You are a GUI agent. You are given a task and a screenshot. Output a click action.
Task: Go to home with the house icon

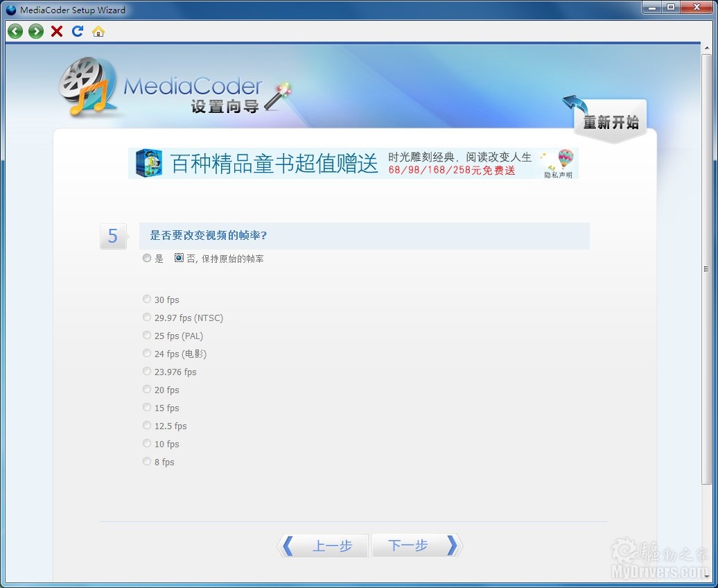click(x=98, y=32)
